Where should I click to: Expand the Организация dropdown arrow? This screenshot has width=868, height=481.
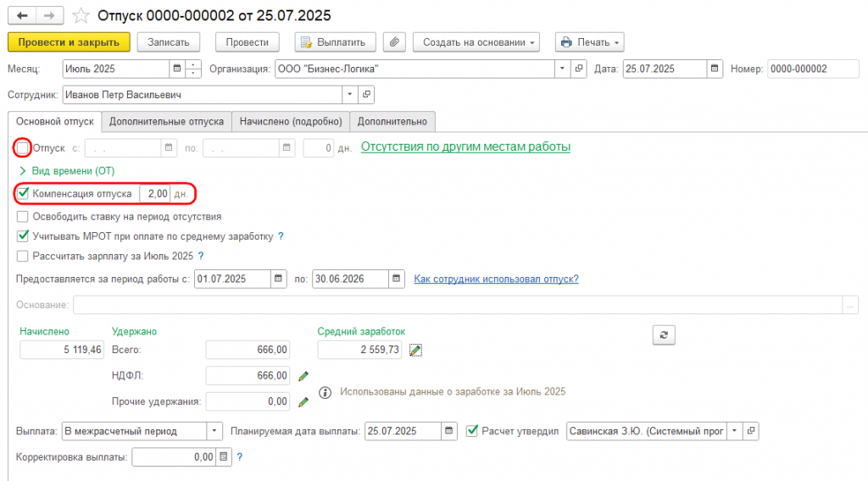563,69
